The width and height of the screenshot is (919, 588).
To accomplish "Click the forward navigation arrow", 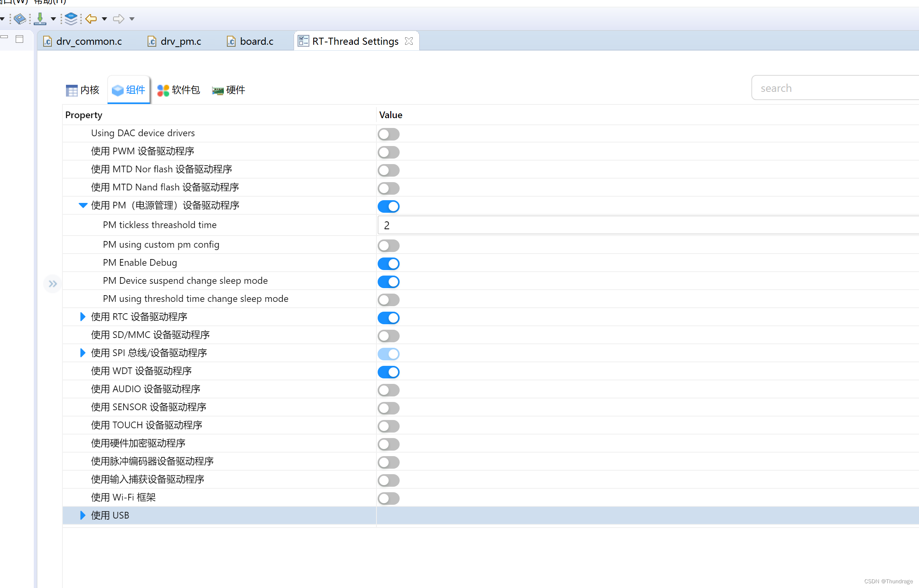I will [119, 18].
